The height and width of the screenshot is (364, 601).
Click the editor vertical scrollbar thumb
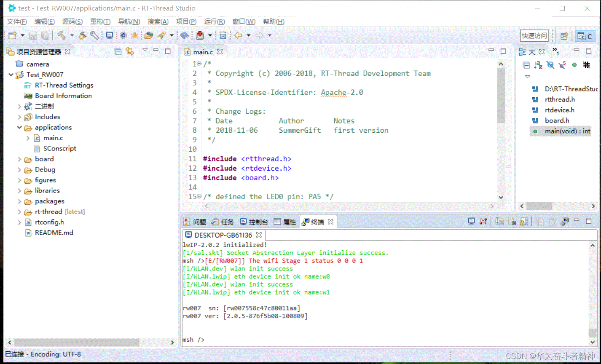coord(501,95)
